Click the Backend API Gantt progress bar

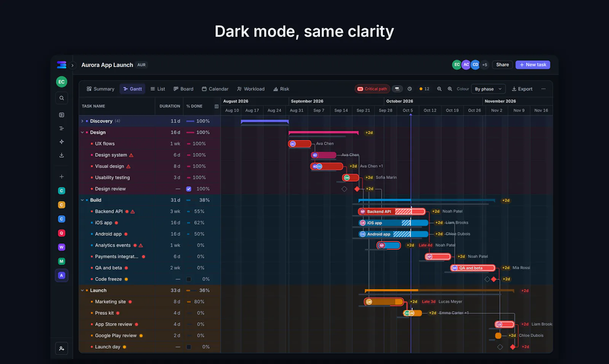click(x=392, y=211)
